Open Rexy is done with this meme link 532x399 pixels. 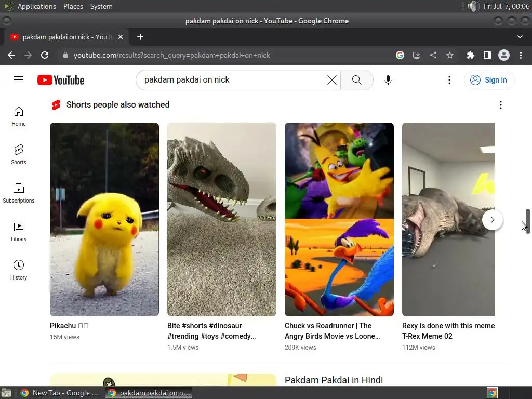[x=448, y=331]
